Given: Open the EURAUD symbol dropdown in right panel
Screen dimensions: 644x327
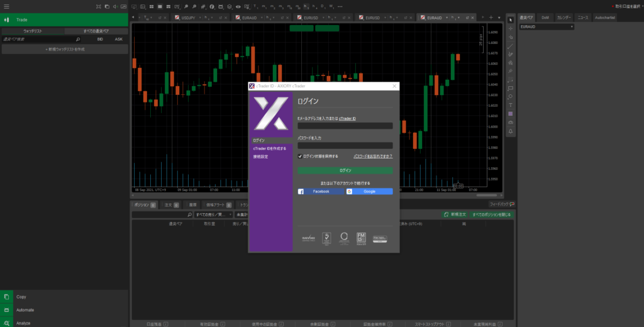Looking at the screenshot, I should point(547,26).
